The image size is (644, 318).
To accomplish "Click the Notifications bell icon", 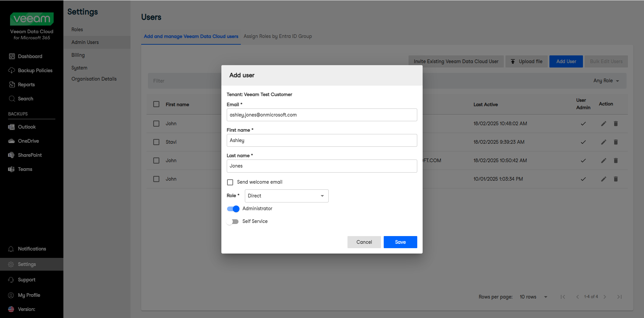I will point(11,249).
